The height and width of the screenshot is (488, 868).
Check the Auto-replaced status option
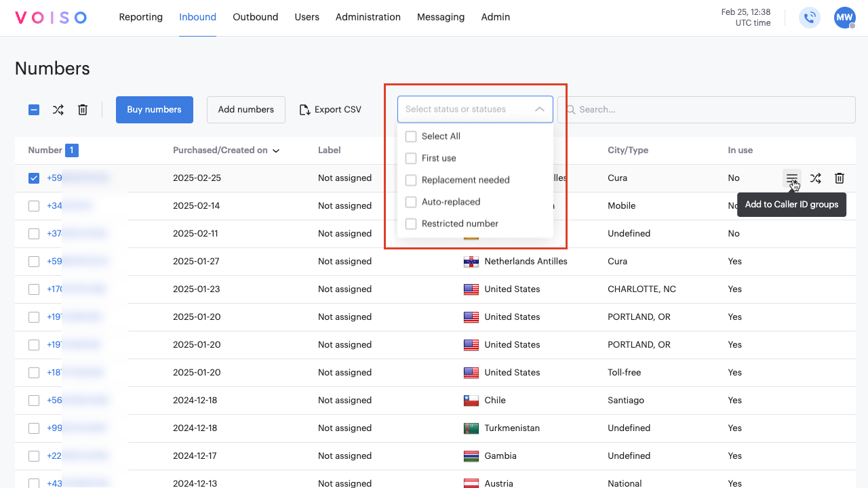coord(411,201)
